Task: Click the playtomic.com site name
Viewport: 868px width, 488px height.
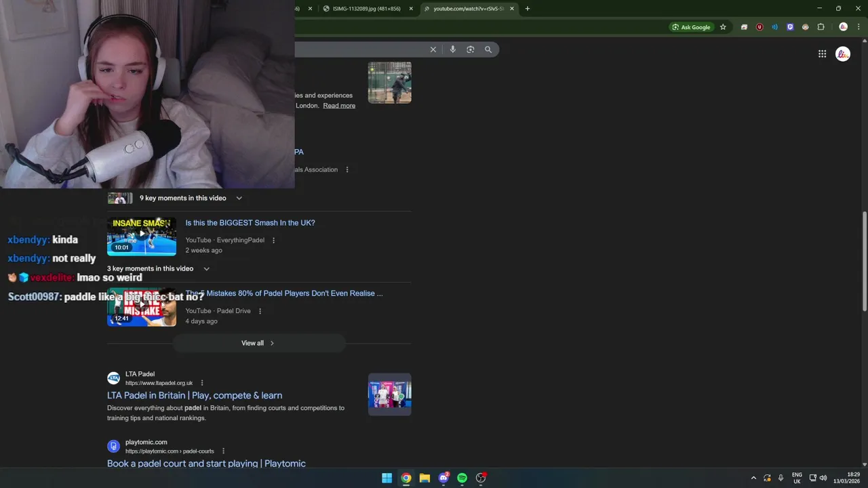Action: (146, 443)
